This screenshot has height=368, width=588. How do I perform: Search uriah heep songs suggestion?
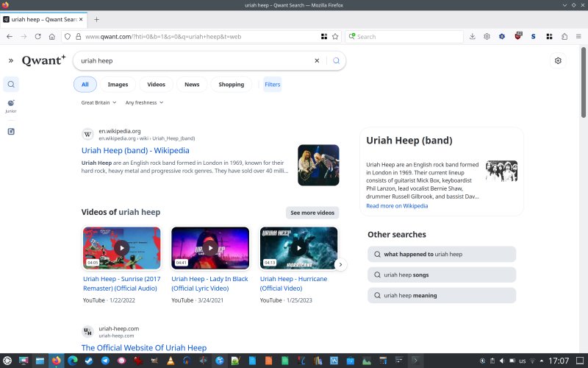coord(442,275)
